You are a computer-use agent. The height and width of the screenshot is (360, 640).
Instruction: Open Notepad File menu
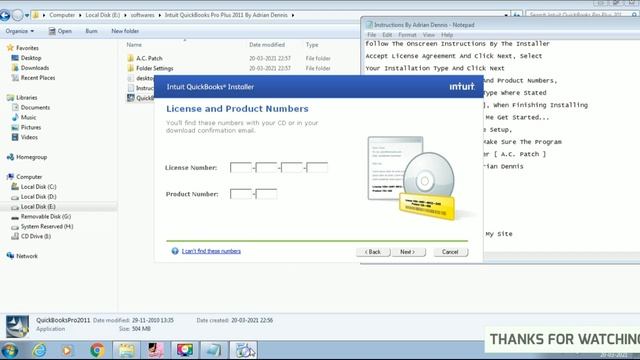(371, 35)
